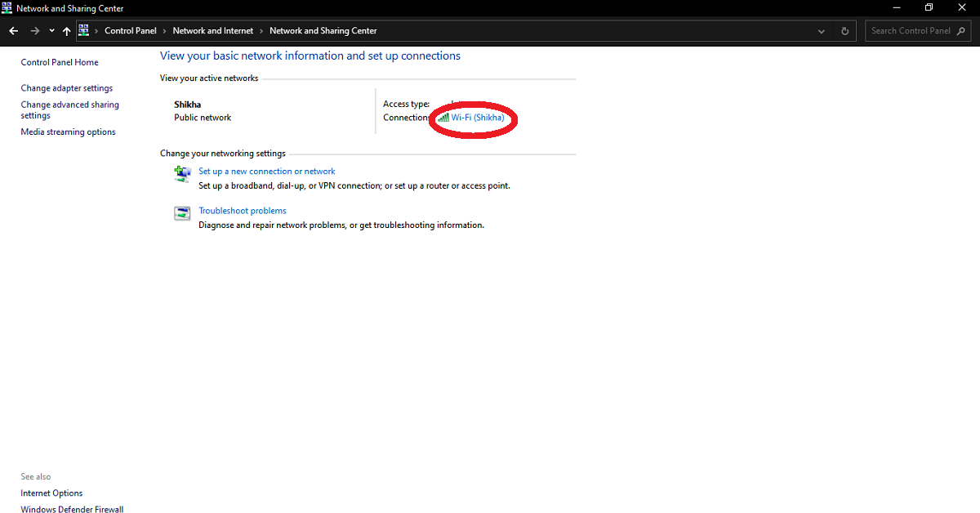Expand the chevron after Network and Internet

click(261, 31)
